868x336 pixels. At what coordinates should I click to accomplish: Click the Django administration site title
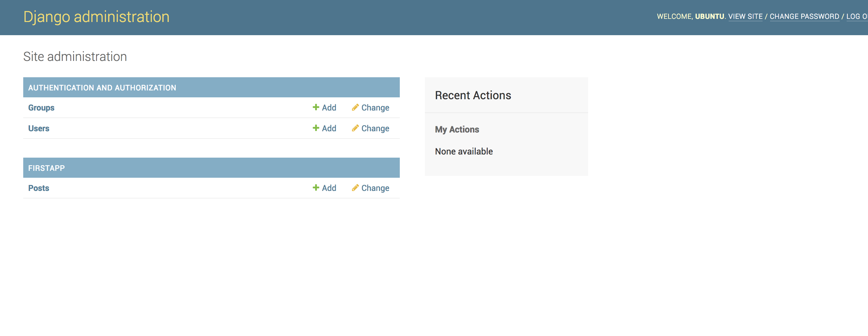(x=96, y=17)
